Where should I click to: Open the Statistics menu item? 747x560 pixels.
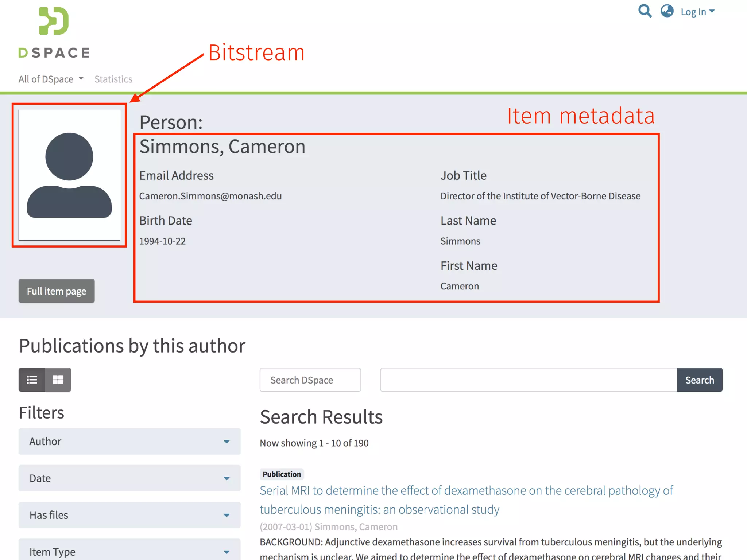coord(113,79)
